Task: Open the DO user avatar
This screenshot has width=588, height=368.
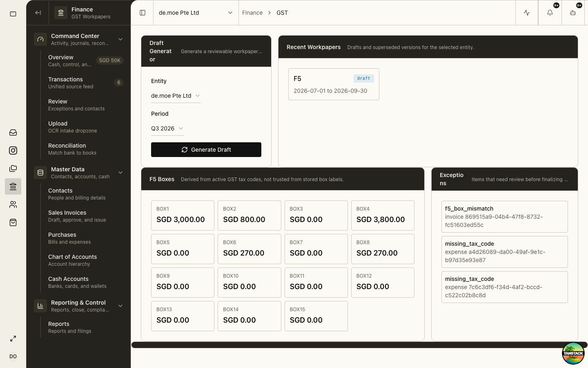Action: click(x=13, y=357)
